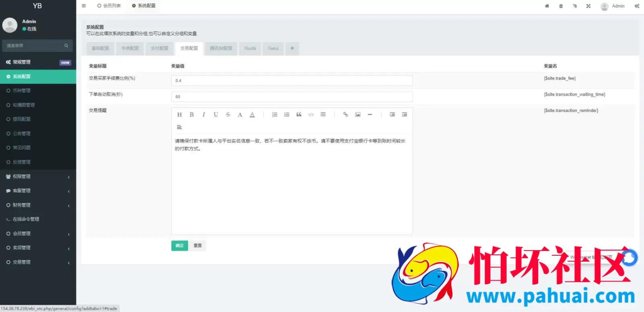This screenshot has width=644, height=312.
Task: Click the fullscreen icon in top bar
Action: click(588, 6)
